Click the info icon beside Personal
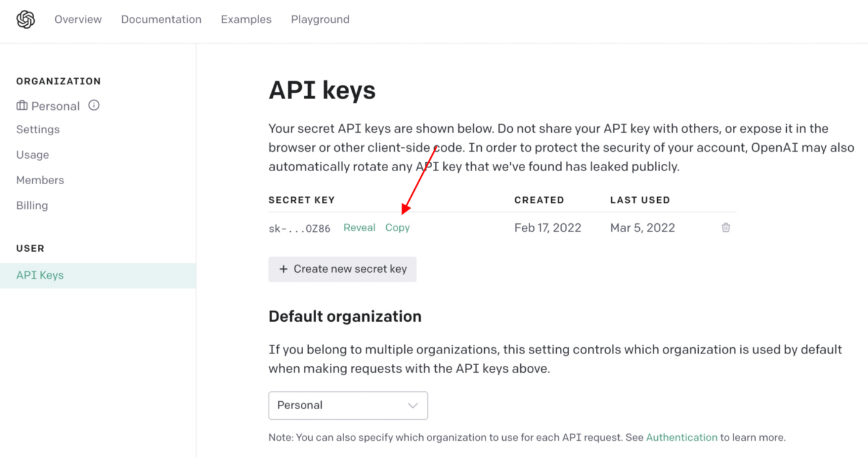Image resolution: width=868 pixels, height=457 pixels. click(x=94, y=105)
